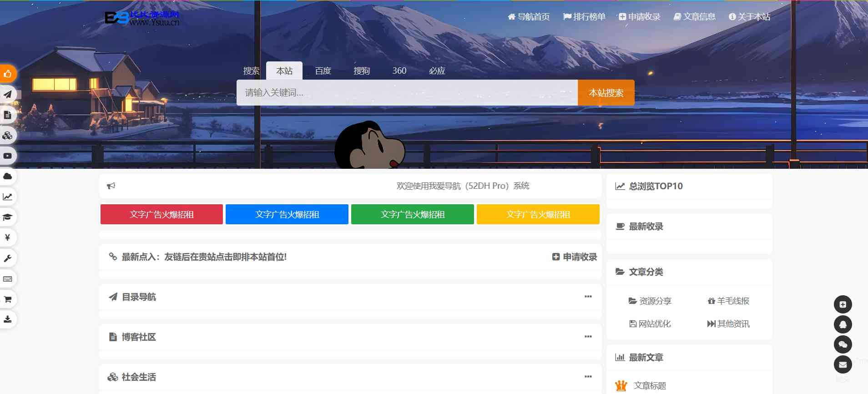This screenshot has width=868, height=394.
Task: Click the WeChat floating button
Action: [x=843, y=344]
